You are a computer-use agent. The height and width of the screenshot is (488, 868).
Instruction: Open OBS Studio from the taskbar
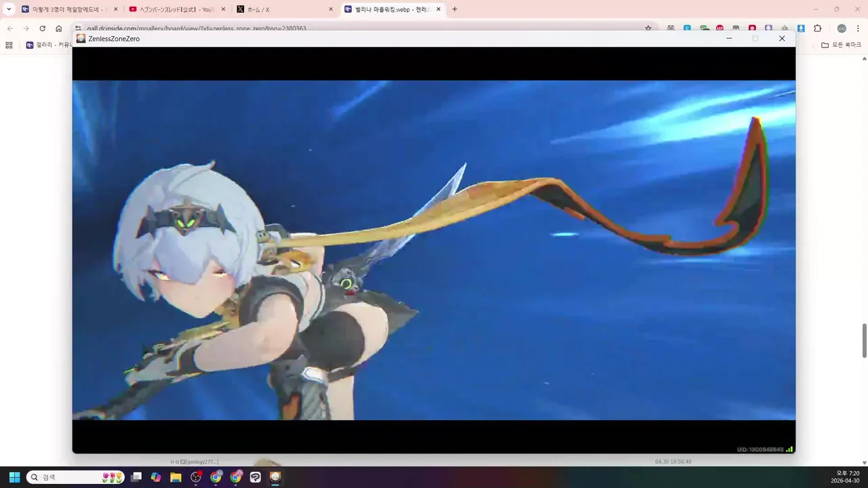pos(196,477)
